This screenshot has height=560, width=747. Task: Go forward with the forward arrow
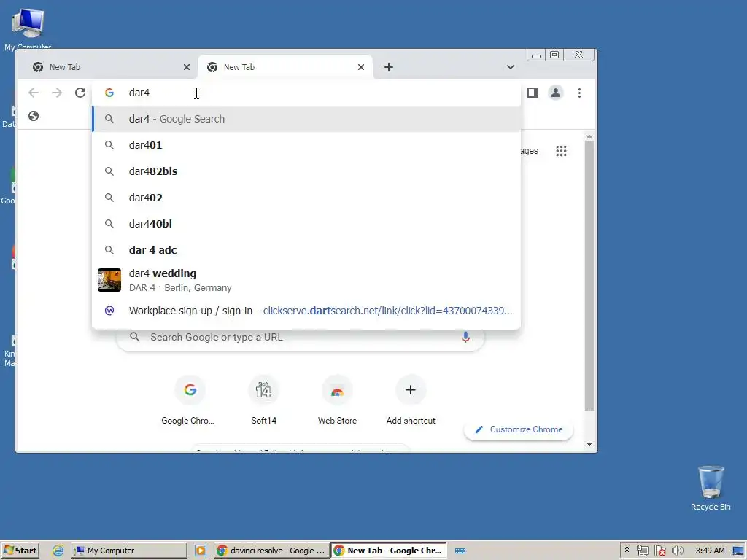(x=57, y=93)
